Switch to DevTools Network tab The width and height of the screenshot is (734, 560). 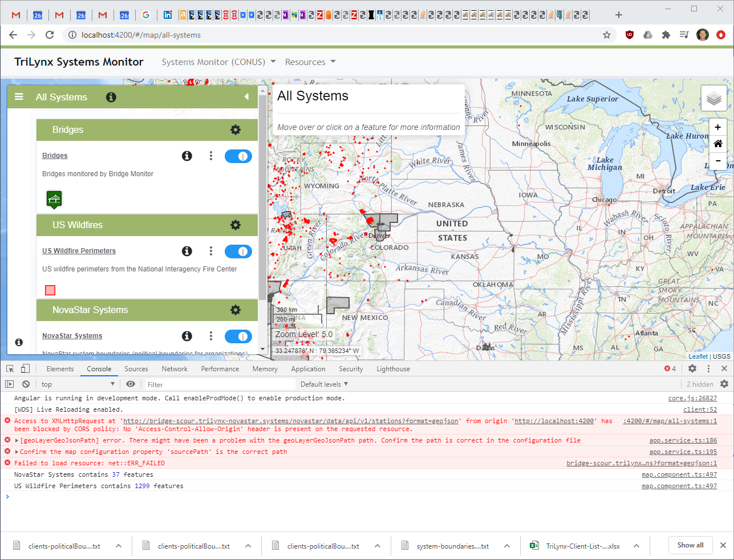click(175, 369)
